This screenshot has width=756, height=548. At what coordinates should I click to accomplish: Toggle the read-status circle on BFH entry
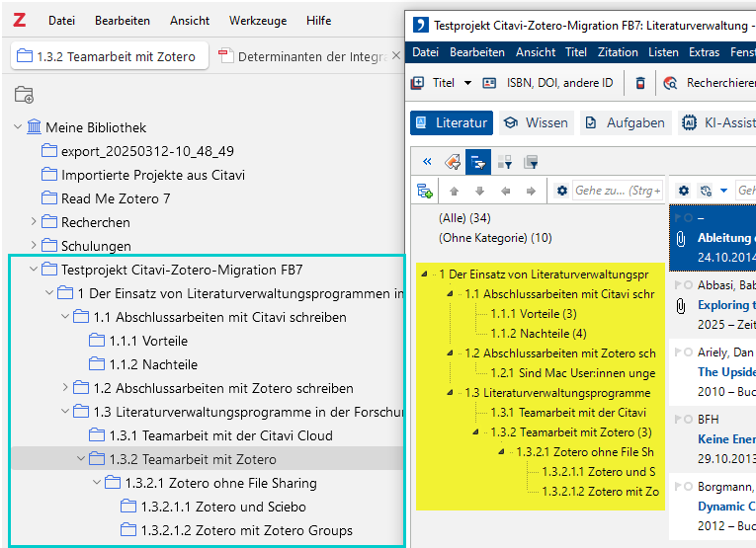point(689,420)
